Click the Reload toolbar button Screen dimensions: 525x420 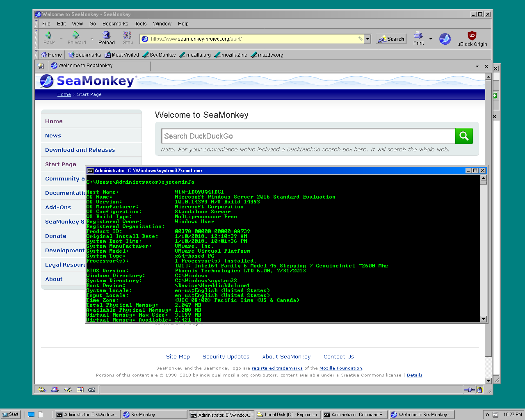pyautogui.click(x=106, y=38)
